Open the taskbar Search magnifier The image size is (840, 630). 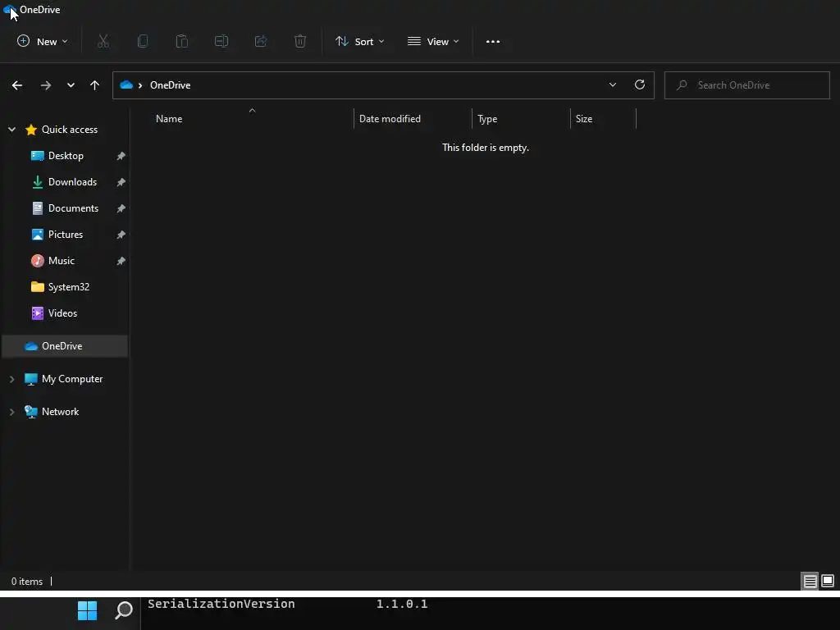point(124,610)
